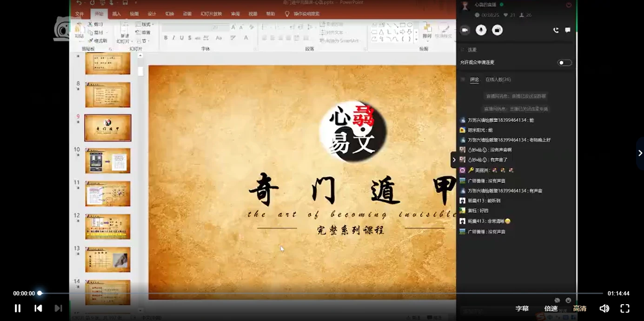Open the 倍速 playback speed menu

(551, 308)
